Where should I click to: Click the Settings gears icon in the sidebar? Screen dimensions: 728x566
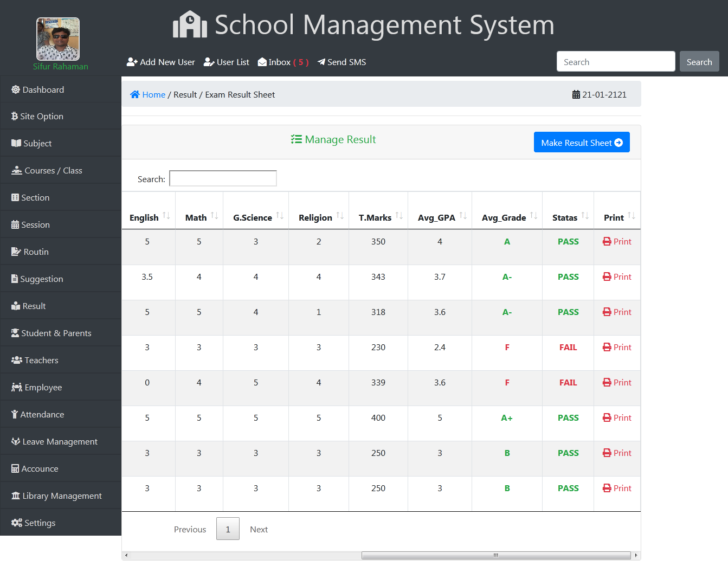(17, 523)
